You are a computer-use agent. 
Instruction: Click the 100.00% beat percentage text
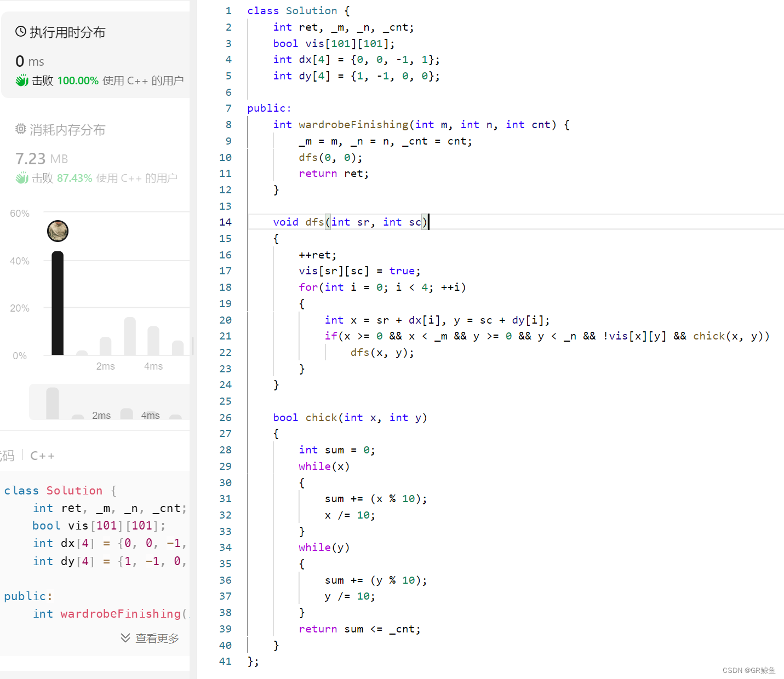(x=78, y=80)
